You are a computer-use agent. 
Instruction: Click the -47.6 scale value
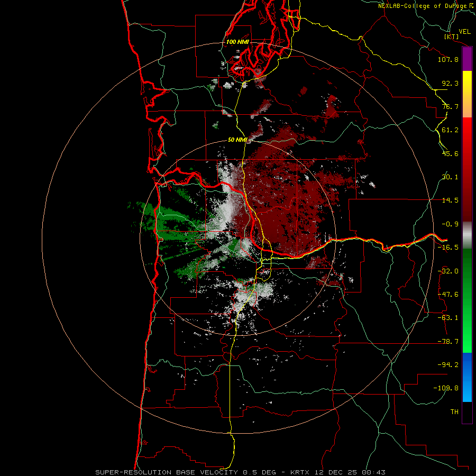click(448, 295)
